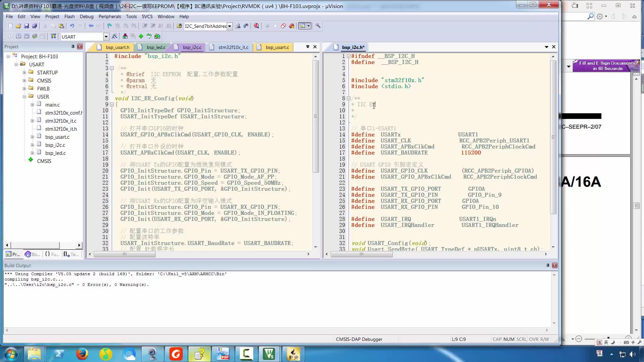Start the debug session using the icon
Screen dimensions: 644x362
(x=257, y=26)
